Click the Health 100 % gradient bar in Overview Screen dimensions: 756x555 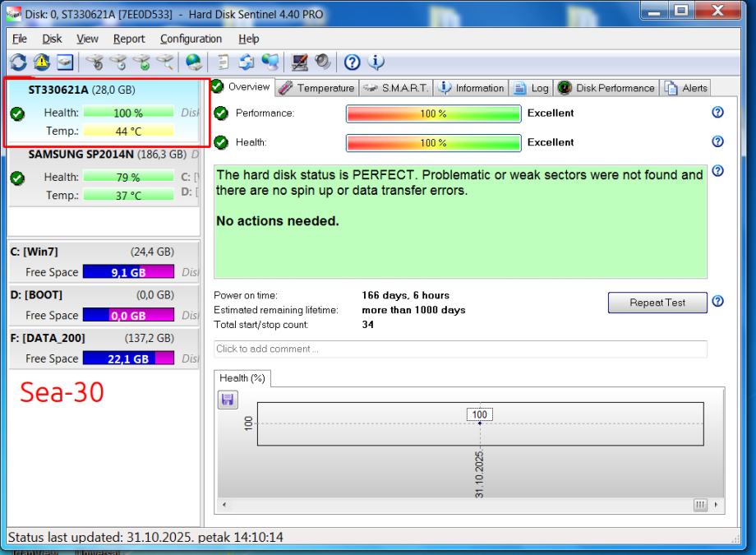[x=433, y=143]
